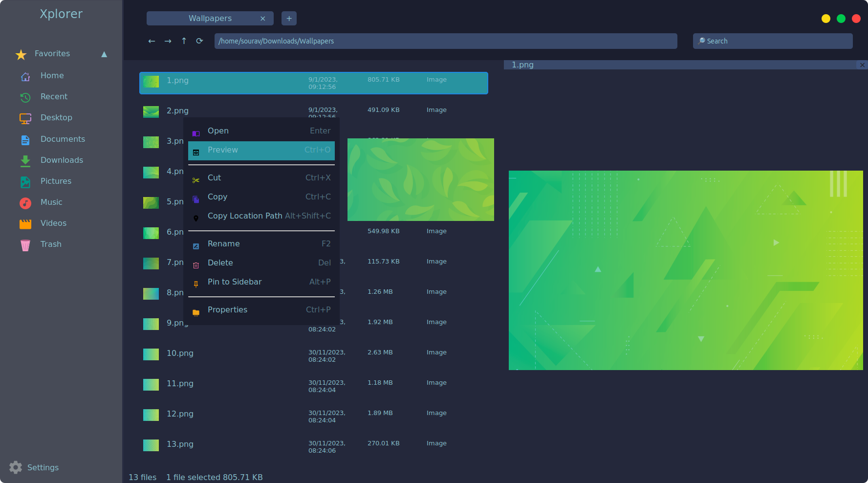The width and height of the screenshot is (868, 483).
Task: Open a new tab
Action: pyautogui.click(x=289, y=18)
